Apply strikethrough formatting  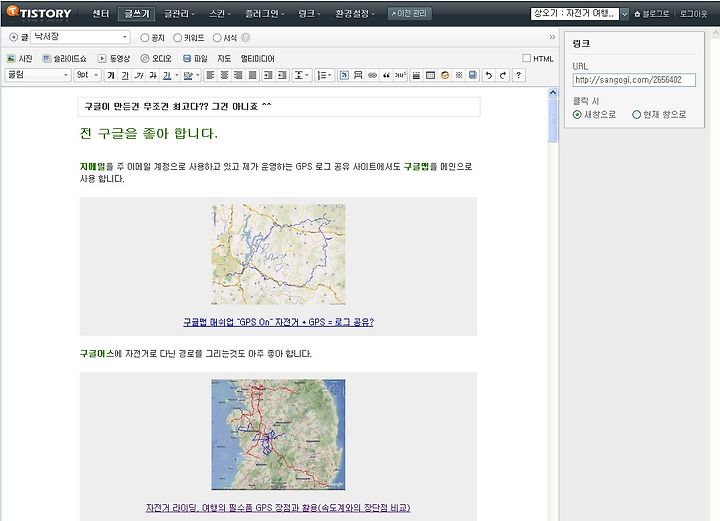153,75
